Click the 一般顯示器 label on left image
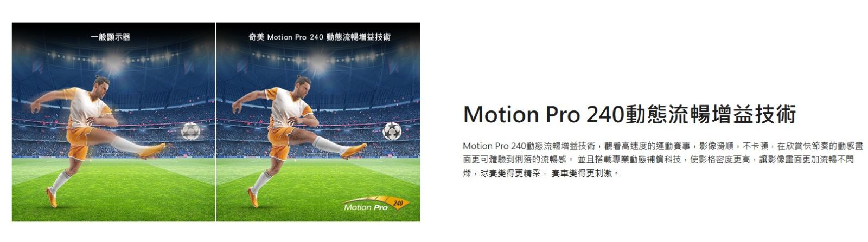 (111, 37)
